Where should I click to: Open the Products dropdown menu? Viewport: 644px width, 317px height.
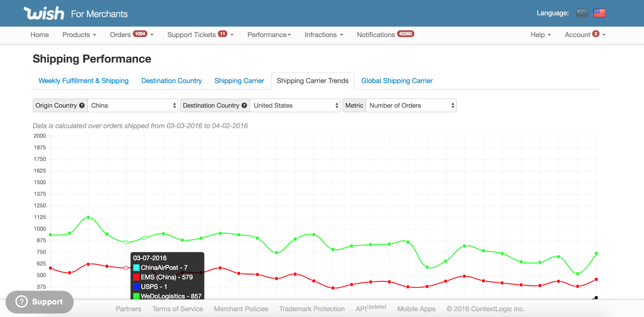pos(79,35)
